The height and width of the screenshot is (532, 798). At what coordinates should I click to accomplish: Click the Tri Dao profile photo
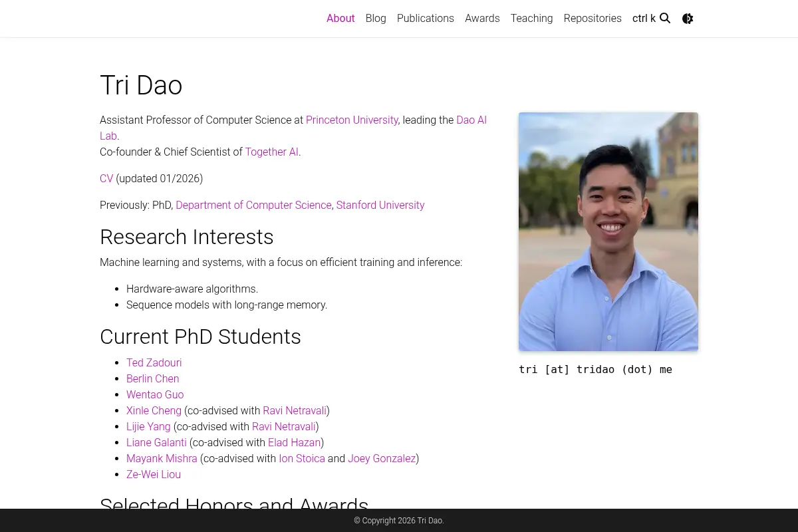pyautogui.click(x=608, y=231)
